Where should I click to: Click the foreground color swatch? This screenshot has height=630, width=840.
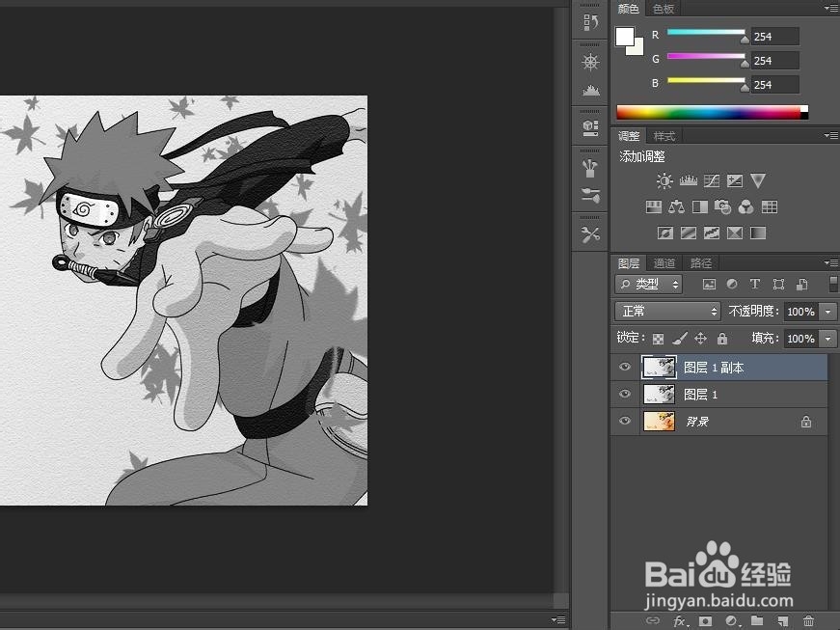coord(625,37)
